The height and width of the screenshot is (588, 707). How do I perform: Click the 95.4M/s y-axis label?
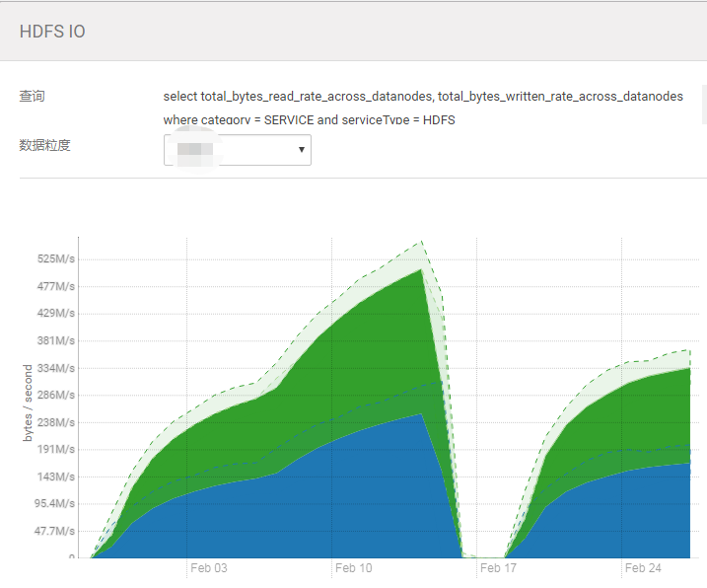(54, 503)
